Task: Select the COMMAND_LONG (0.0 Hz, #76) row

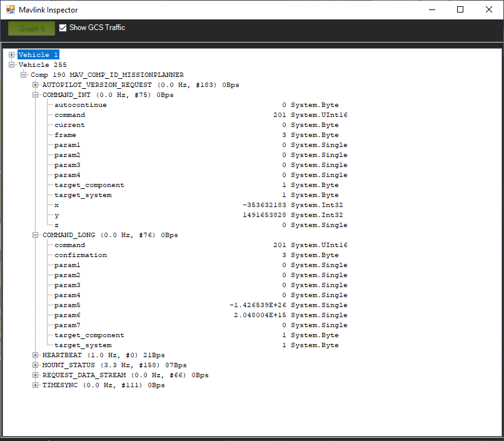Action: click(x=110, y=235)
